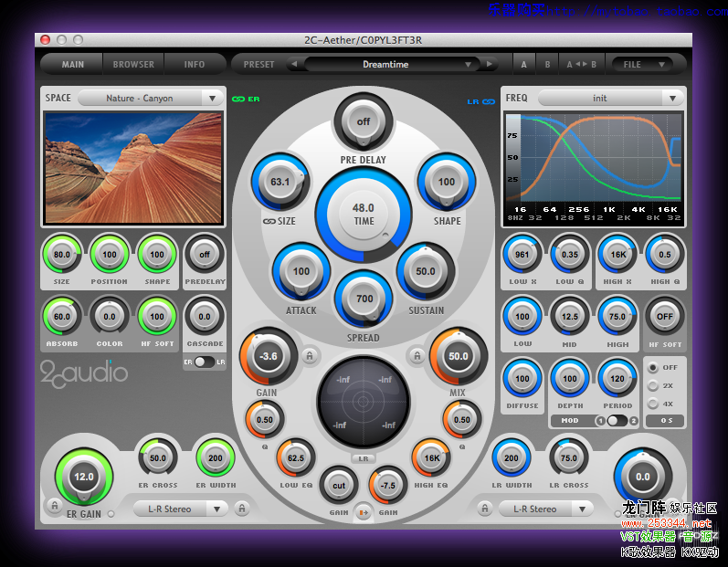Screen dimensions: 728x567
Task: Select the A preset slot
Action: tap(523, 64)
